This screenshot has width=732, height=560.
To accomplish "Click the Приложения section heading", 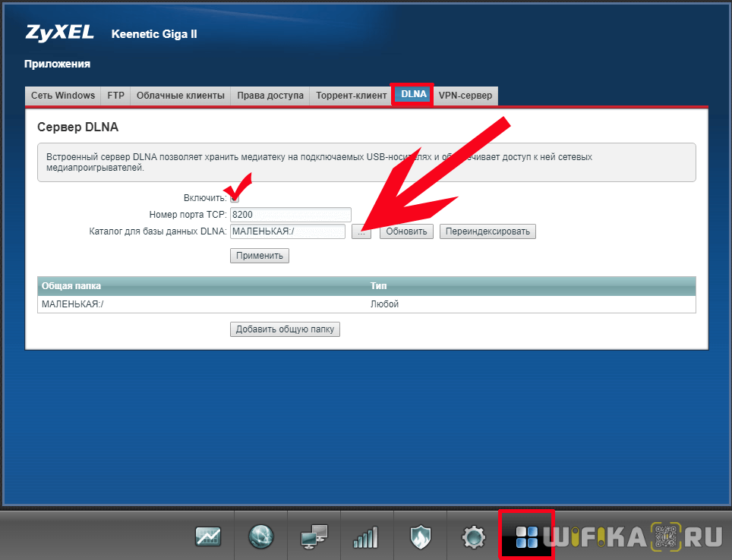I will (x=58, y=64).
